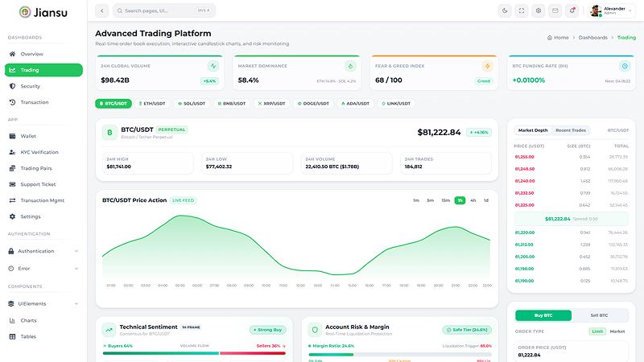Expand the UIElements menu
This screenshot has width=644, height=362.
tap(43, 304)
